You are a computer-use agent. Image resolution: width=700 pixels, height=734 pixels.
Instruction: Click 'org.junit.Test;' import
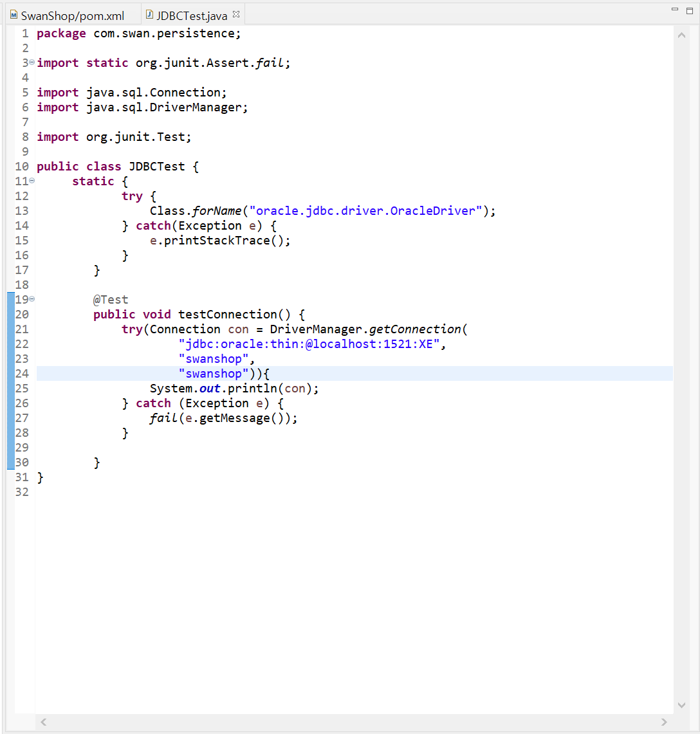coord(138,137)
